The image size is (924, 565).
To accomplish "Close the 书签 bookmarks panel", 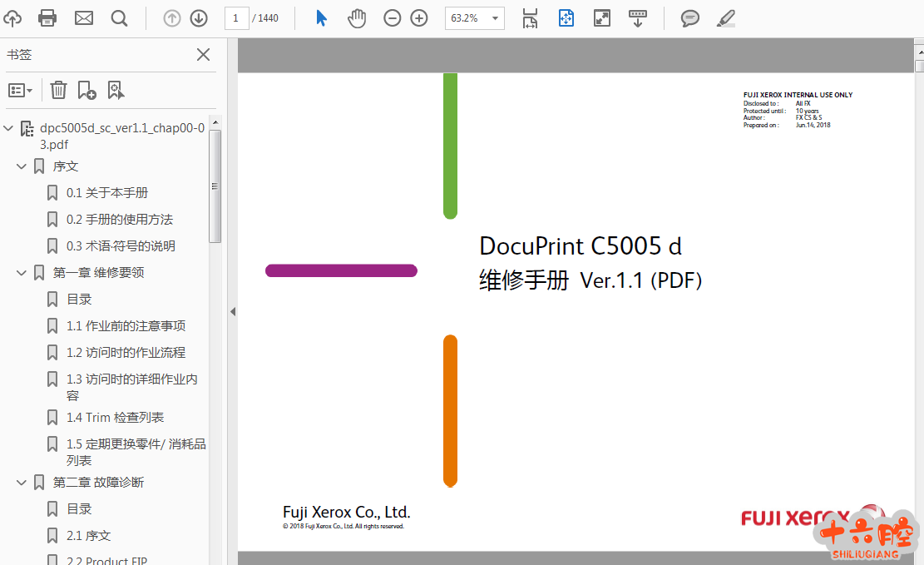I will (x=203, y=55).
